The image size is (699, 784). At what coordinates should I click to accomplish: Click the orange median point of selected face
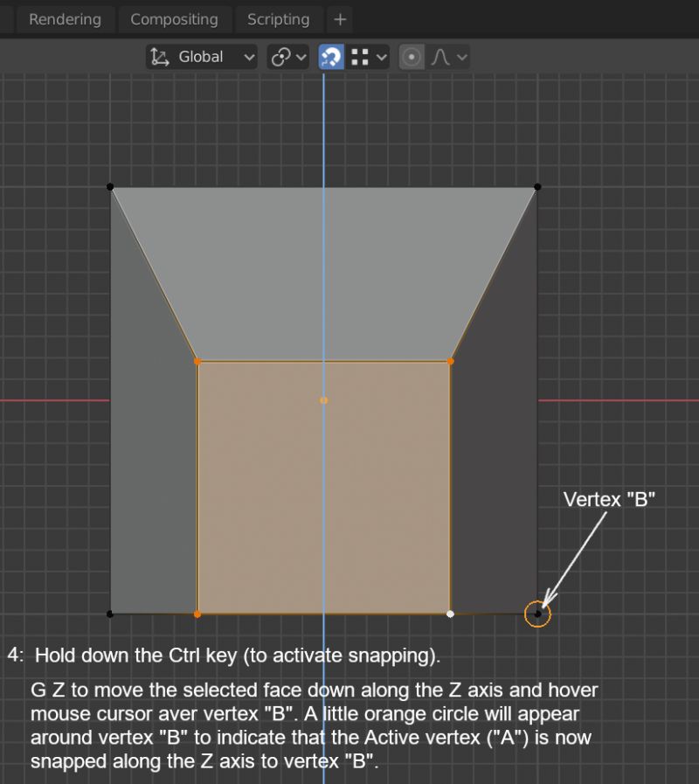(x=323, y=400)
